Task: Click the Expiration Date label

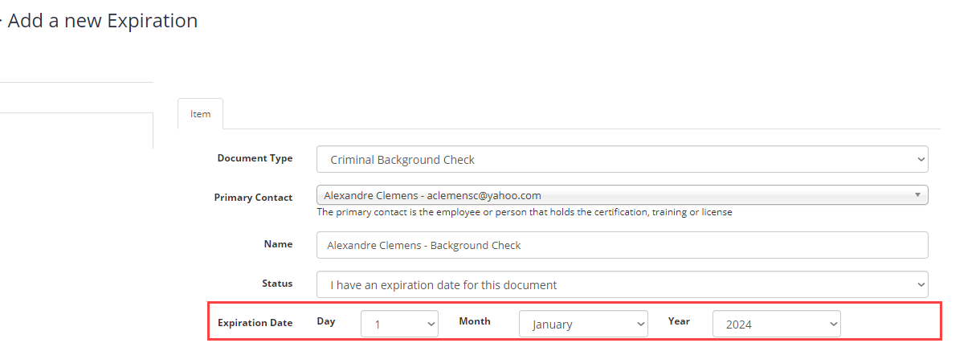Action: click(x=255, y=323)
